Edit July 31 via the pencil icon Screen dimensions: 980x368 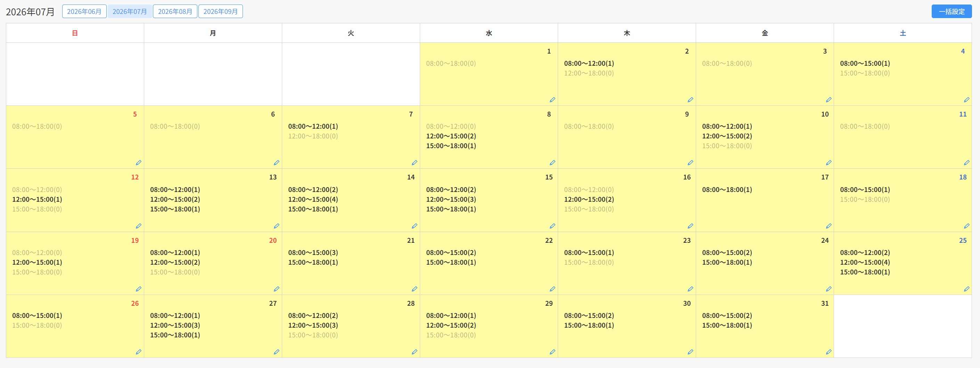[x=828, y=352]
